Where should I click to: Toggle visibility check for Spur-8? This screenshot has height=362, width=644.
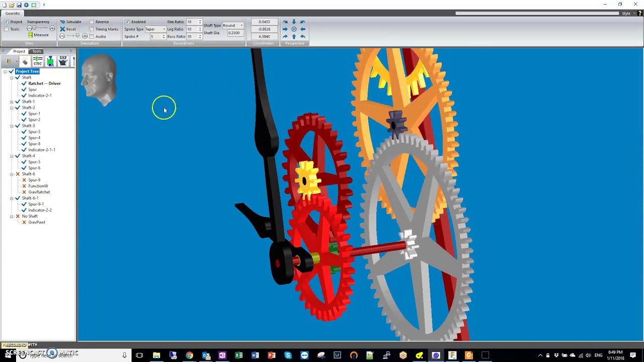[24, 144]
